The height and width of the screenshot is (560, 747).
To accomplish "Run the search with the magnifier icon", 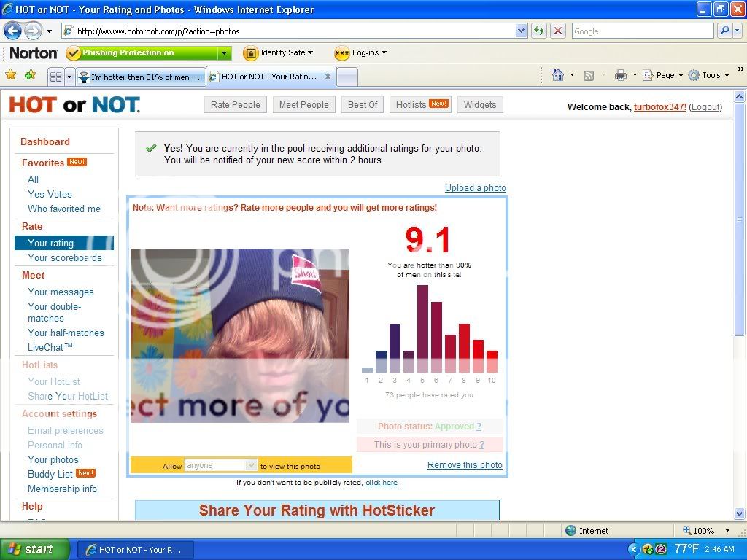I will point(724,31).
